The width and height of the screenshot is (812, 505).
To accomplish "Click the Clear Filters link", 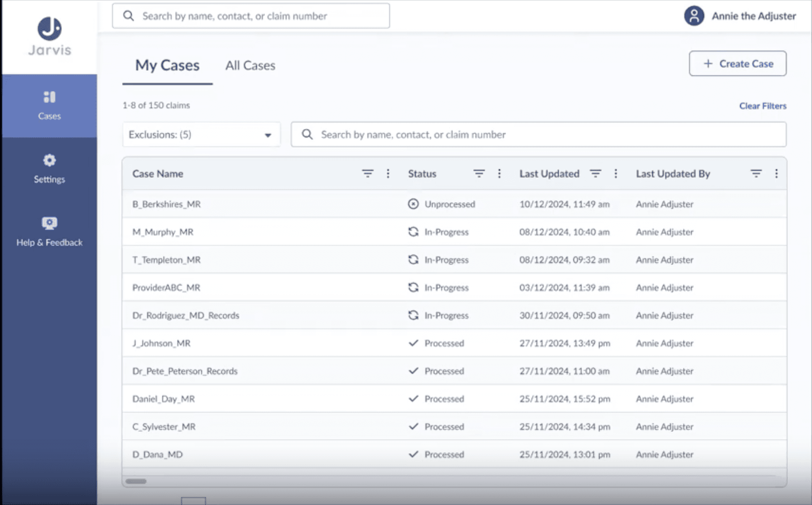I will pyautogui.click(x=762, y=106).
